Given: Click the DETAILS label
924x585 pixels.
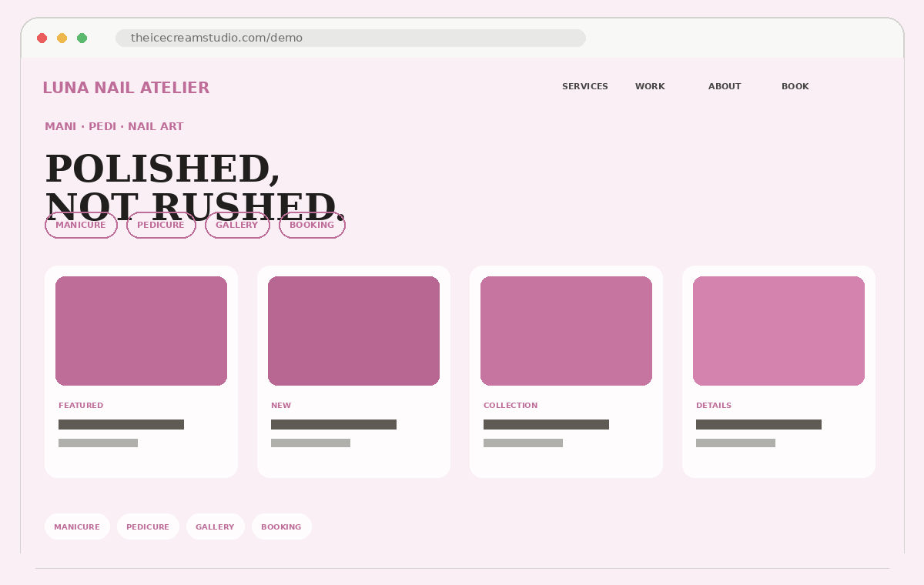Looking at the screenshot, I should pyautogui.click(x=714, y=406).
